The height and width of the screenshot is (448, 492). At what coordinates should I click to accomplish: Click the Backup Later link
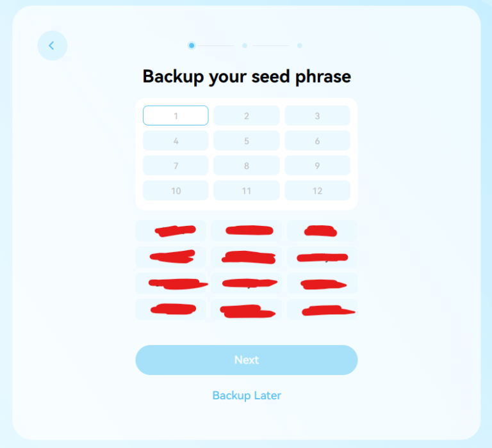(247, 396)
